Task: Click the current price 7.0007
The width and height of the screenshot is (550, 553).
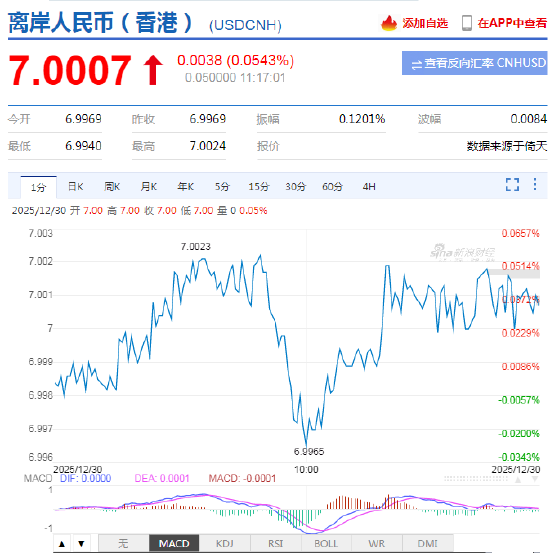Action: click(x=70, y=70)
